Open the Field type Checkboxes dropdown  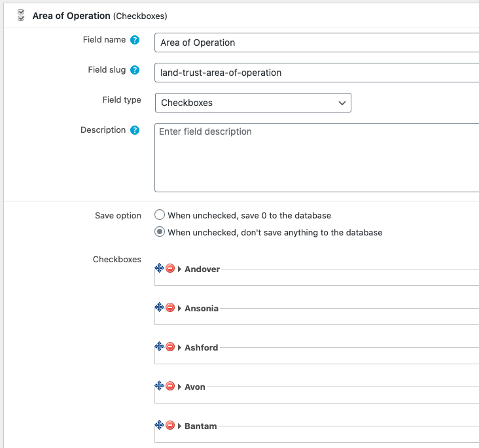(253, 103)
